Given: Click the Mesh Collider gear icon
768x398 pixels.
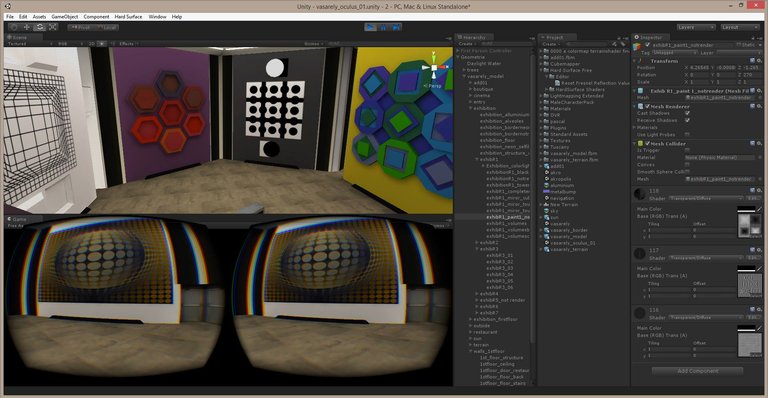Looking at the screenshot, I should click(x=759, y=143).
